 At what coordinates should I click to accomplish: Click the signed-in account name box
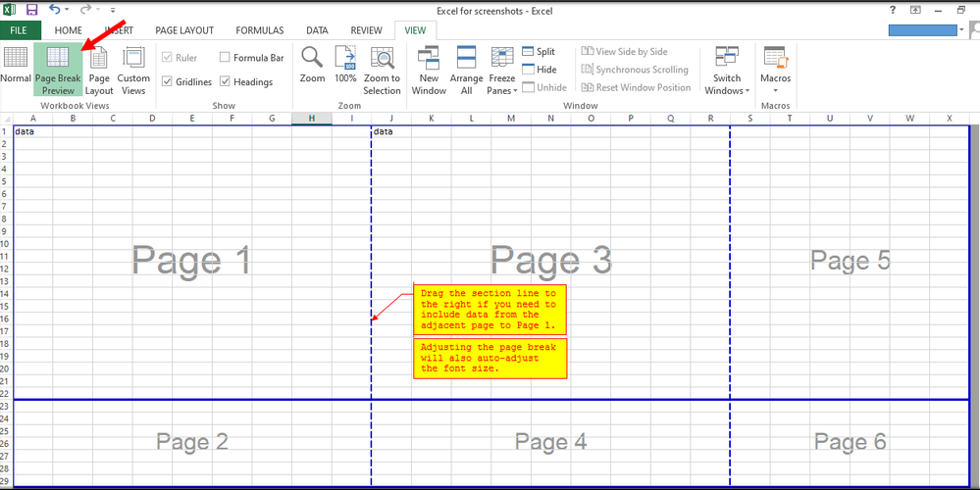[x=922, y=30]
